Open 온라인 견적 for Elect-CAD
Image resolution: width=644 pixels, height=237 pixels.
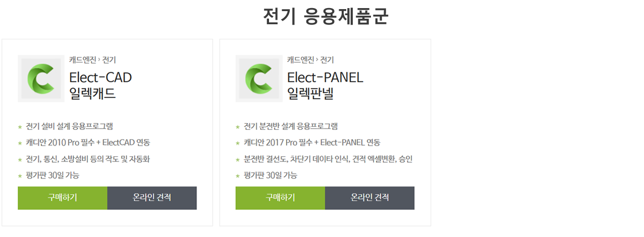click(x=152, y=198)
